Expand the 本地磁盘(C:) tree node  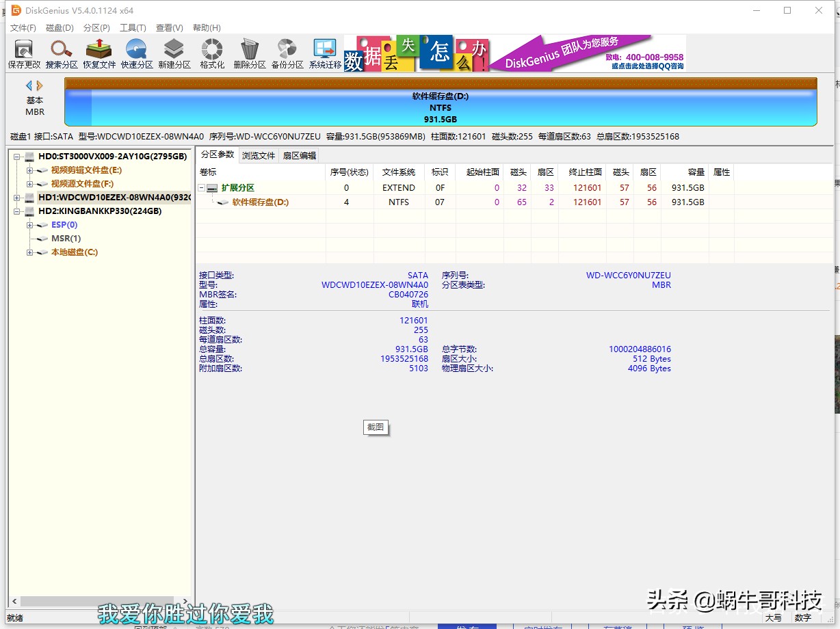pyautogui.click(x=29, y=252)
